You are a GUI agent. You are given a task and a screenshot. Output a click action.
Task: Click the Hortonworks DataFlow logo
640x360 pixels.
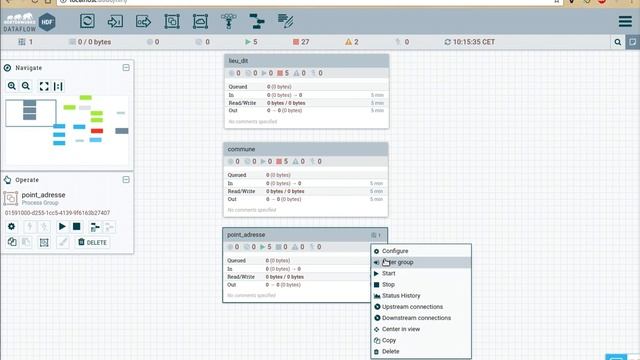pos(29,22)
